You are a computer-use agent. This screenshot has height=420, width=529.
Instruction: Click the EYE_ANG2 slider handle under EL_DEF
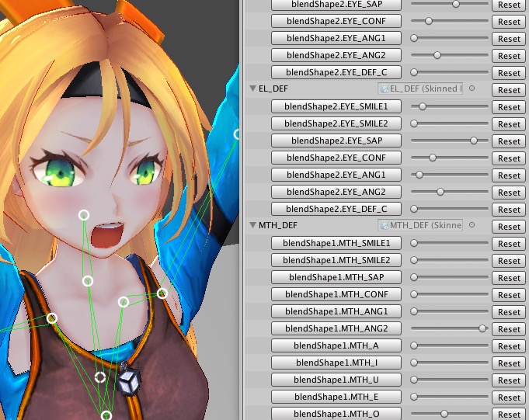tap(440, 192)
